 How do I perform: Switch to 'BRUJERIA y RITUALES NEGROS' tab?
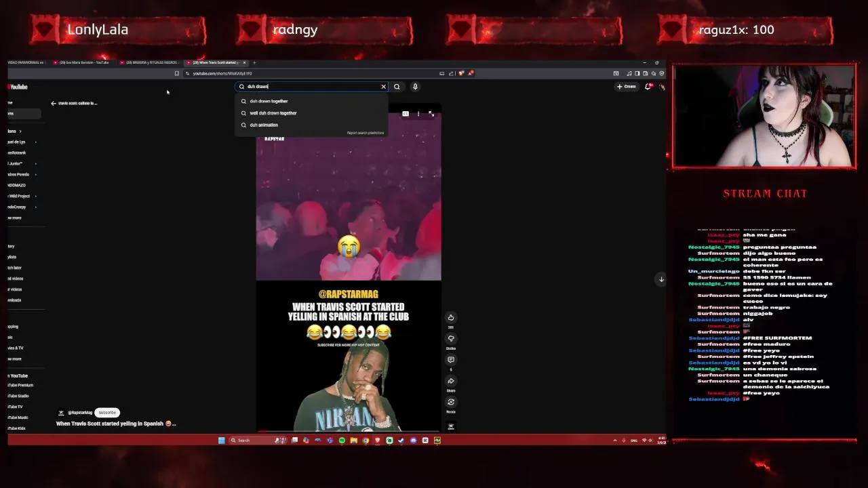coord(149,62)
